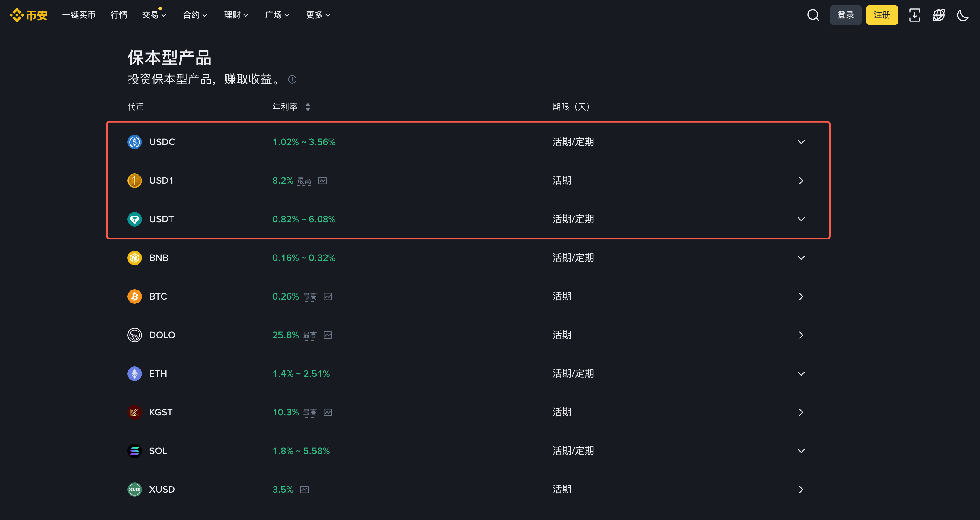Expand the USDT product row

pyautogui.click(x=801, y=219)
